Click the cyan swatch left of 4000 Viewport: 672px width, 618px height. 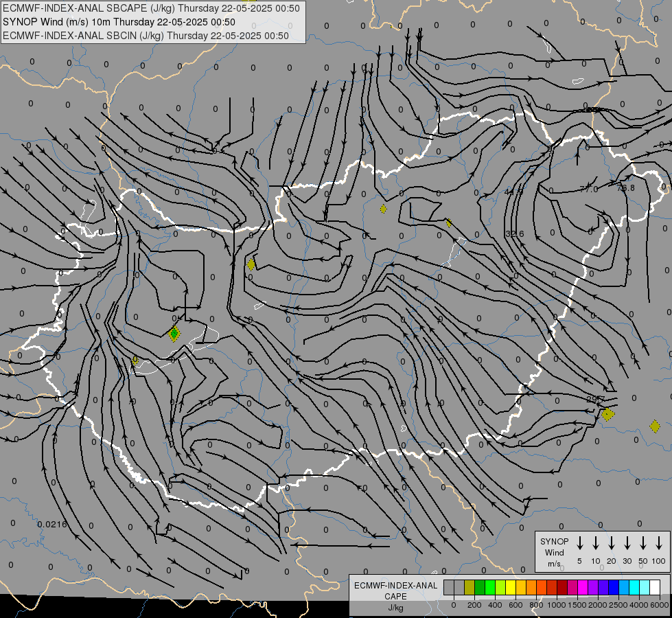pyautogui.click(x=635, y=588)
